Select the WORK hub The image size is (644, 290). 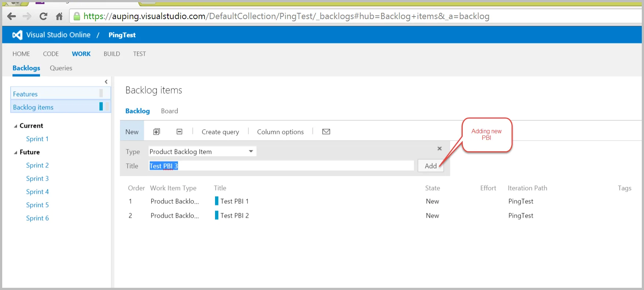coord(81,54)
